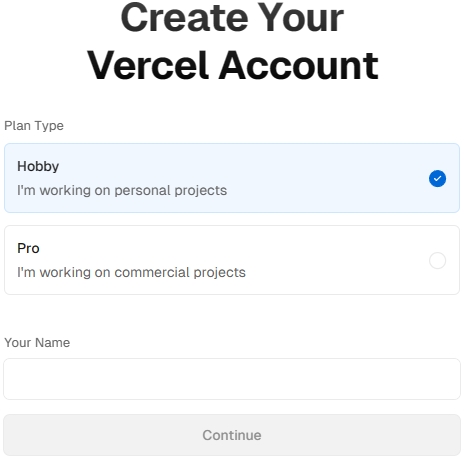Viewport: 465px width, 460px height.
Task: Choose the Hobby plan card
Action: (x=232, y=178)
